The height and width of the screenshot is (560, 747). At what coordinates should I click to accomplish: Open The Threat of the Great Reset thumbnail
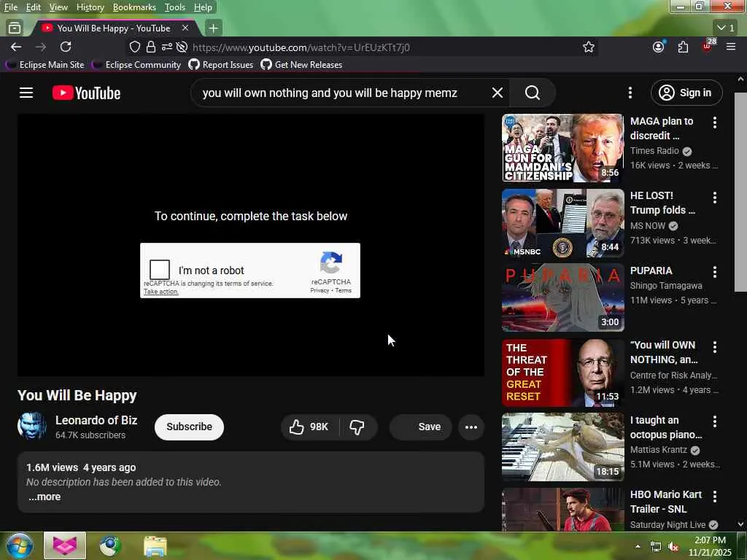coord(562,373)
